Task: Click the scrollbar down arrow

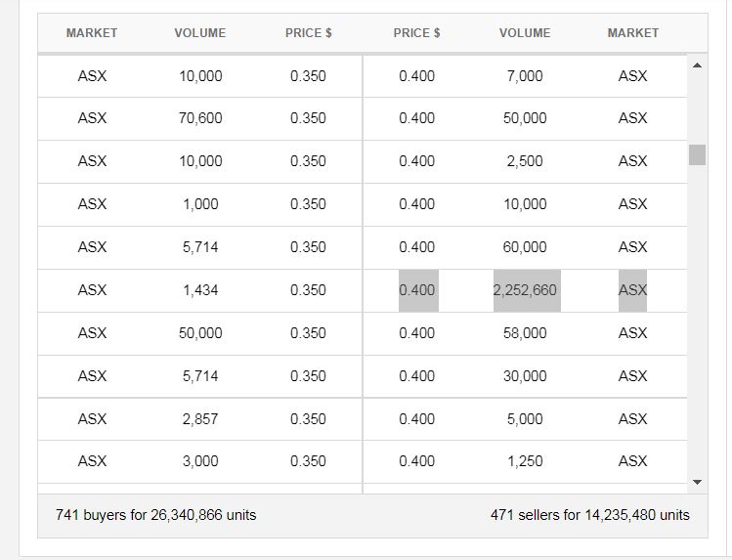Action: click(697, 482)
